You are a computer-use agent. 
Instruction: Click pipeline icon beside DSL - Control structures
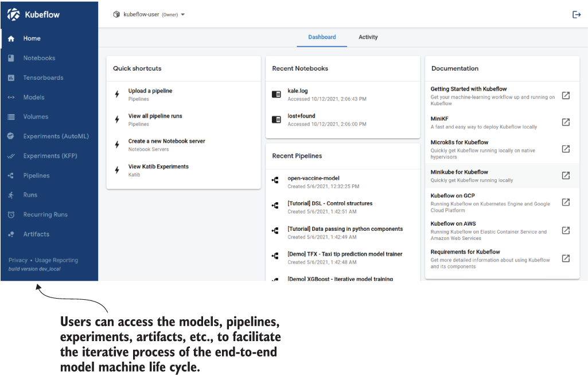(x=275, y=206)
